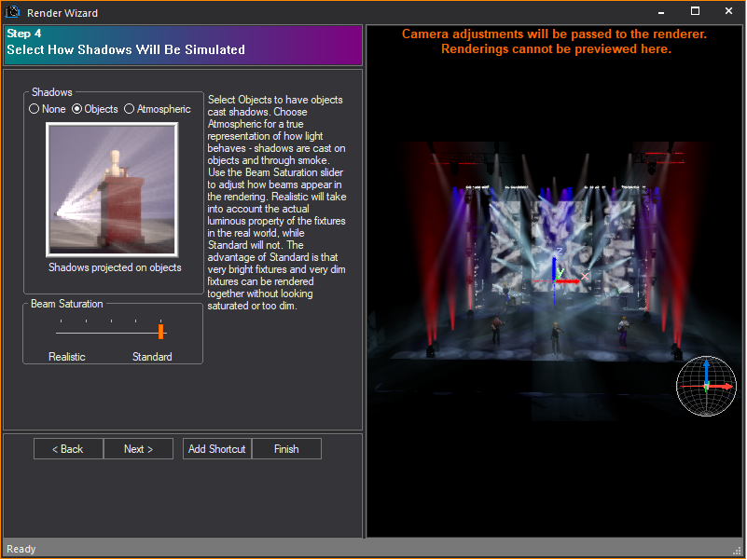Click the Ready status bar text
The width and height of the screenshot is (747, 560).
[21, 549]
